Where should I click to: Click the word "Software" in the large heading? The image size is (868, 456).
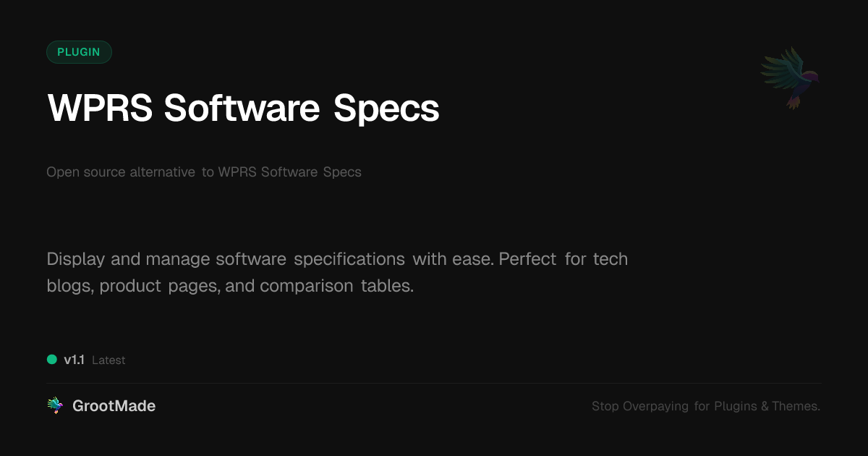point(242,109)
